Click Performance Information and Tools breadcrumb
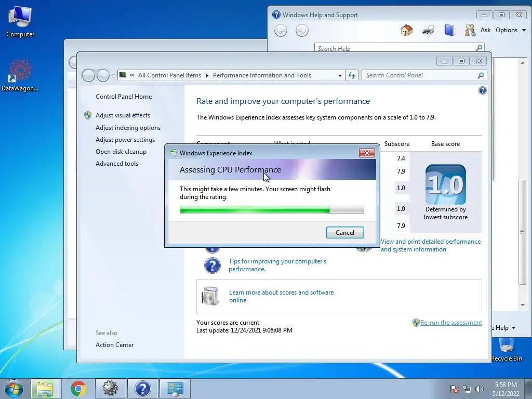Screen dimensions: 532x399 (x=262, y=75)
